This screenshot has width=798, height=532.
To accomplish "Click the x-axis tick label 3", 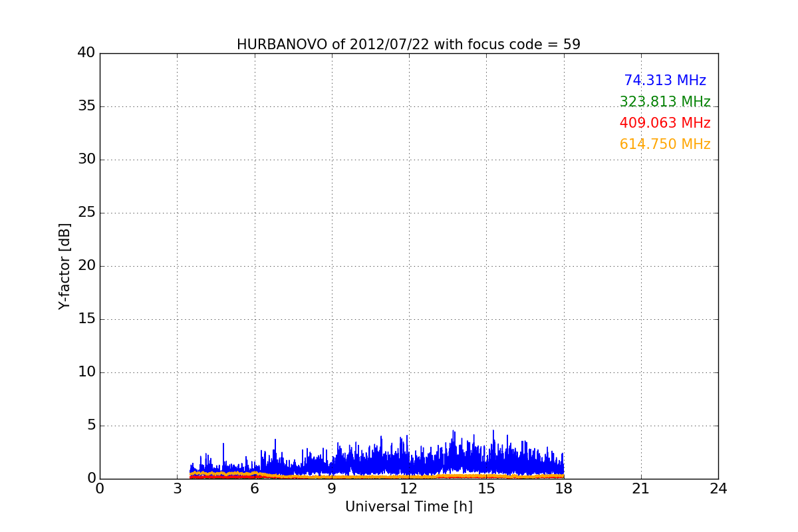I will (x=177, y=489).
